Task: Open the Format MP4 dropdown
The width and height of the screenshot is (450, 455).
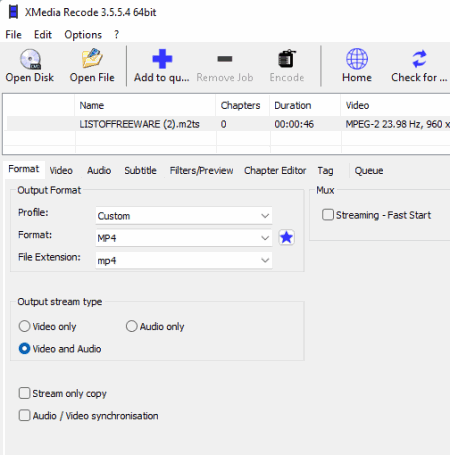Action: 184,238
